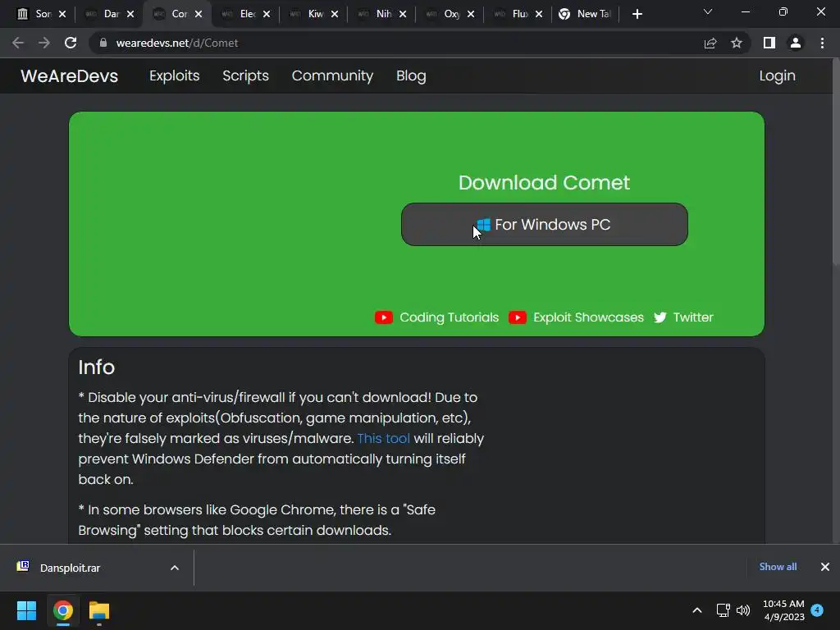The image size is (840, 630).
Task: Click the Chrome taskbar icon
Action: pyautogui.click(x=62, y=610)
